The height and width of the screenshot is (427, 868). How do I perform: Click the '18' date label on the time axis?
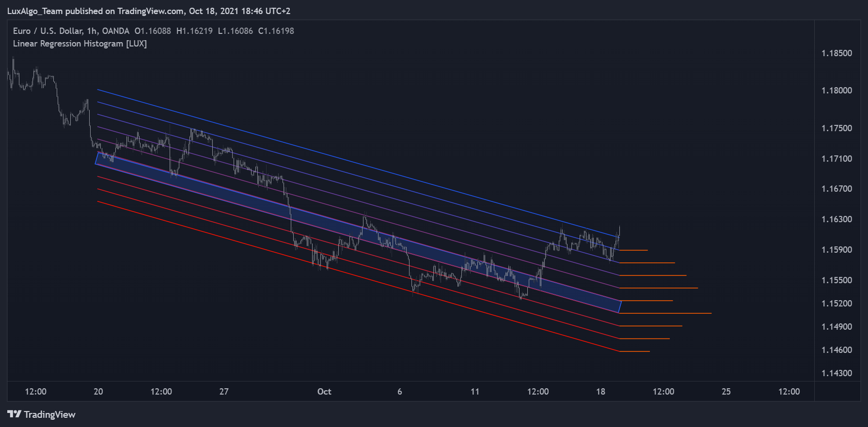coord(600,392)
